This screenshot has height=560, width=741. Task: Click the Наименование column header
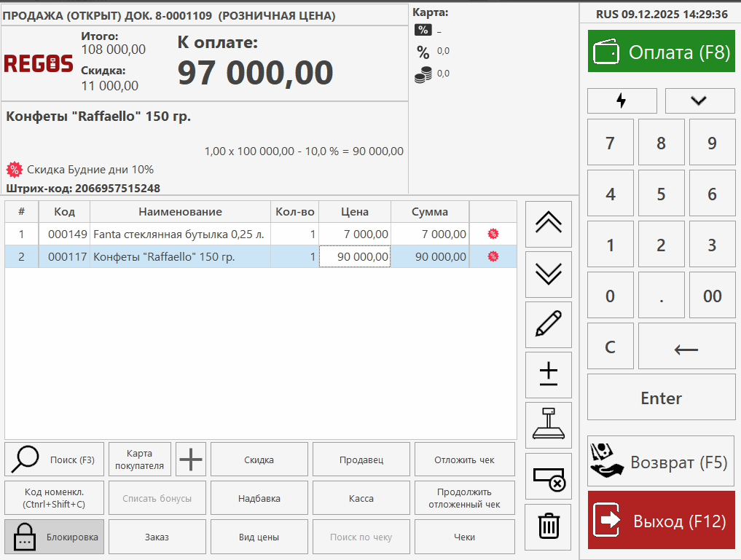[179, 212]
